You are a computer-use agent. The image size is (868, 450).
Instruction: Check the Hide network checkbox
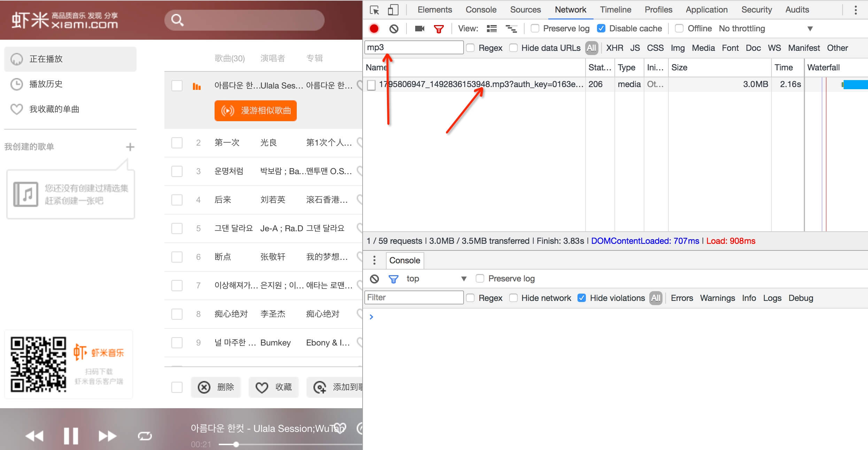513,298
